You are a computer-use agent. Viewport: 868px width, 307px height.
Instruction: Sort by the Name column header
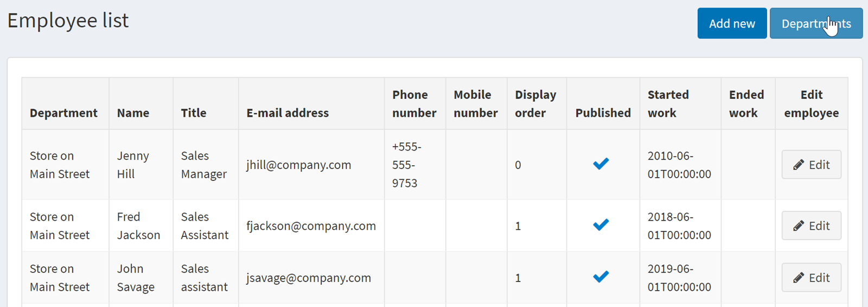coord(133,113)
